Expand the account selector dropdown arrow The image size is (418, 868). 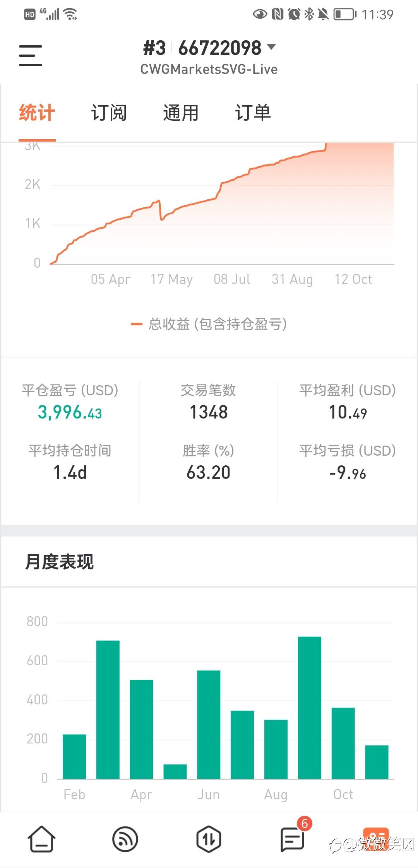tap(272, 47)
